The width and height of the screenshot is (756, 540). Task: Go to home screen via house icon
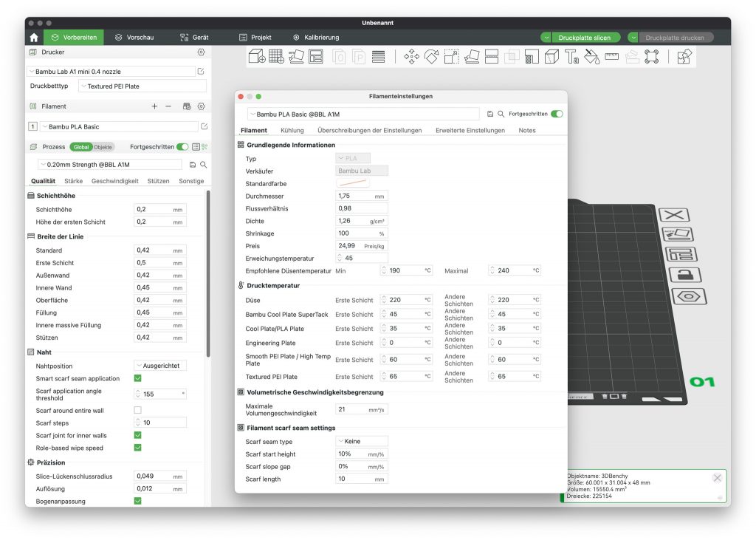point(34,37)
